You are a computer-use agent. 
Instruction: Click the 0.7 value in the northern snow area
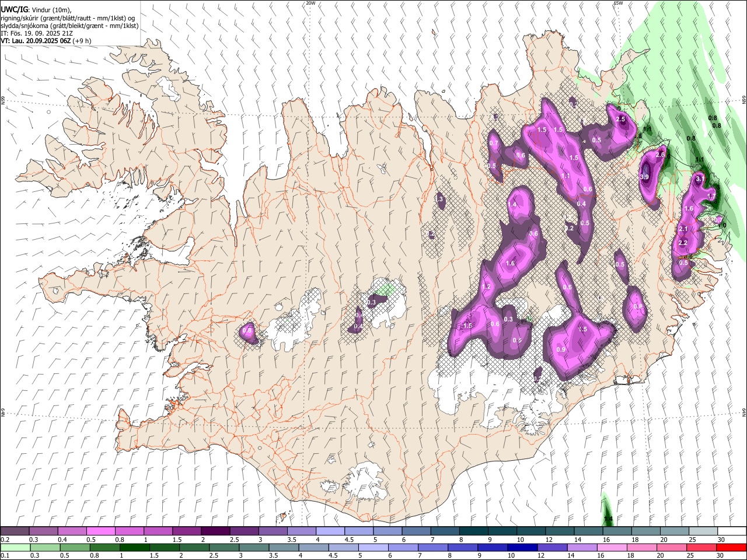[x=494, y=143]
